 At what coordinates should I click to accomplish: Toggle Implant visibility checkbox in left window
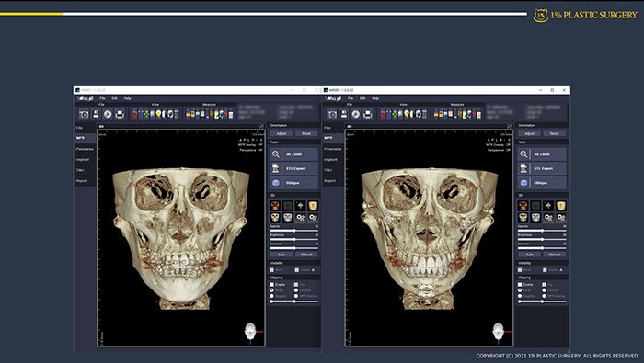(x=297, y=270)
